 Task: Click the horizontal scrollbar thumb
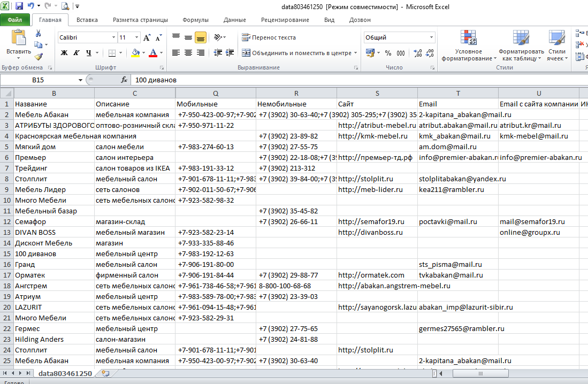480,373
